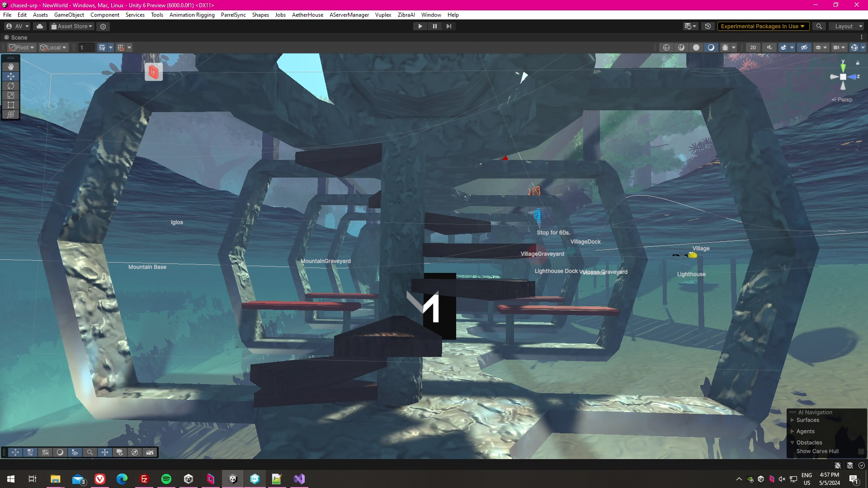Open the GameObject menu

(69, 15)
